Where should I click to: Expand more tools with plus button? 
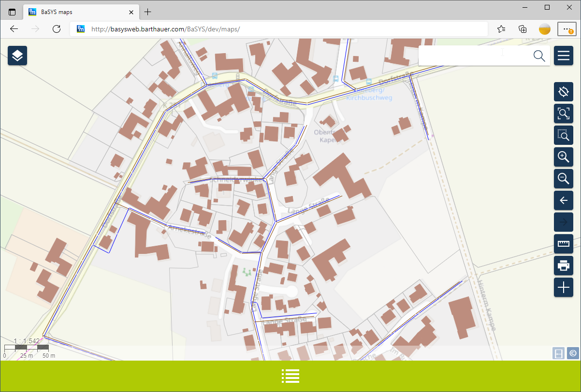tap(563, 287)
